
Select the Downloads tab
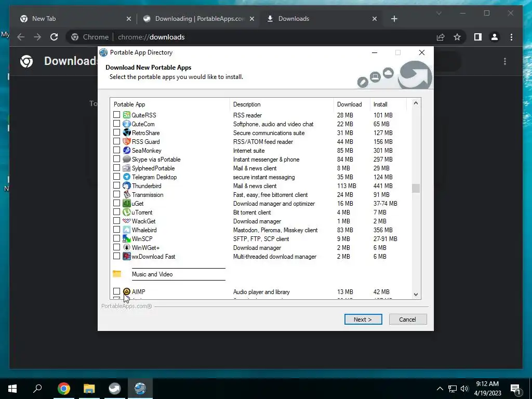tap(322, 19)
